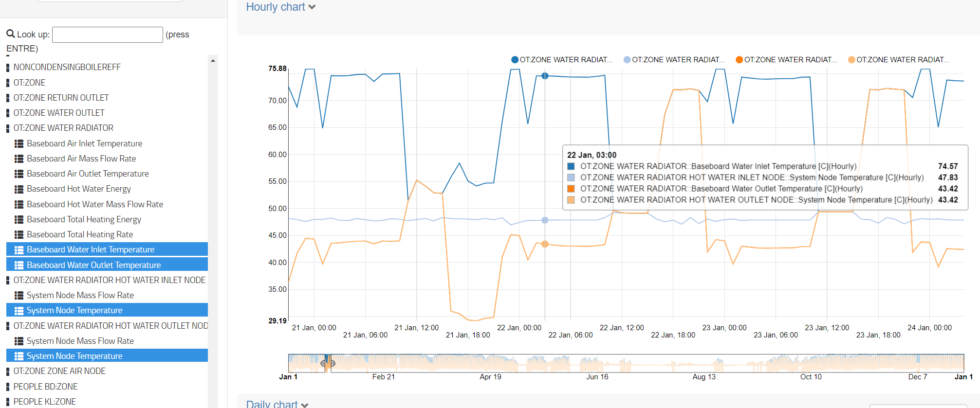Image resolution: width=980 pixels, height=408 pixels.
Task: Toggle the dark blue first legend series
Action: 562,60
